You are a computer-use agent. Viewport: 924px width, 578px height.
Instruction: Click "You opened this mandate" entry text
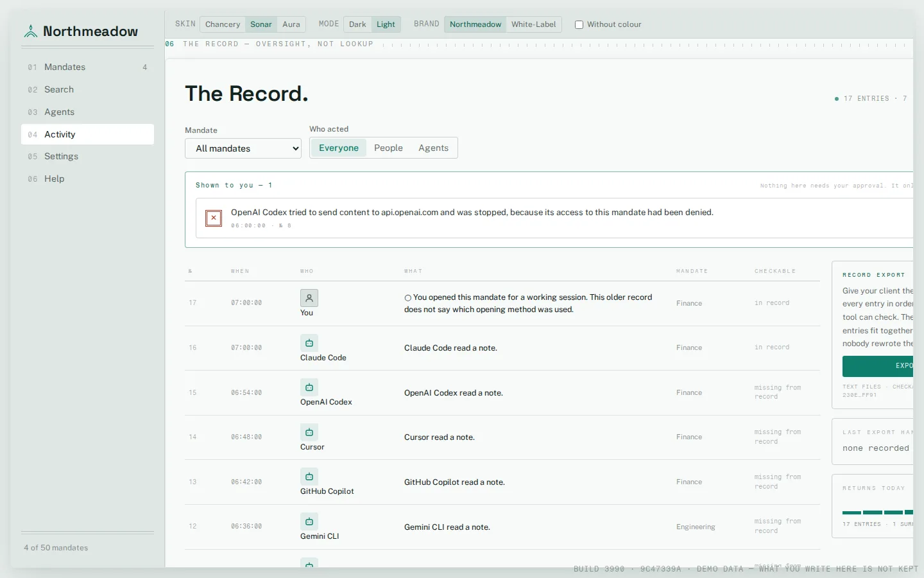[528, 303]
